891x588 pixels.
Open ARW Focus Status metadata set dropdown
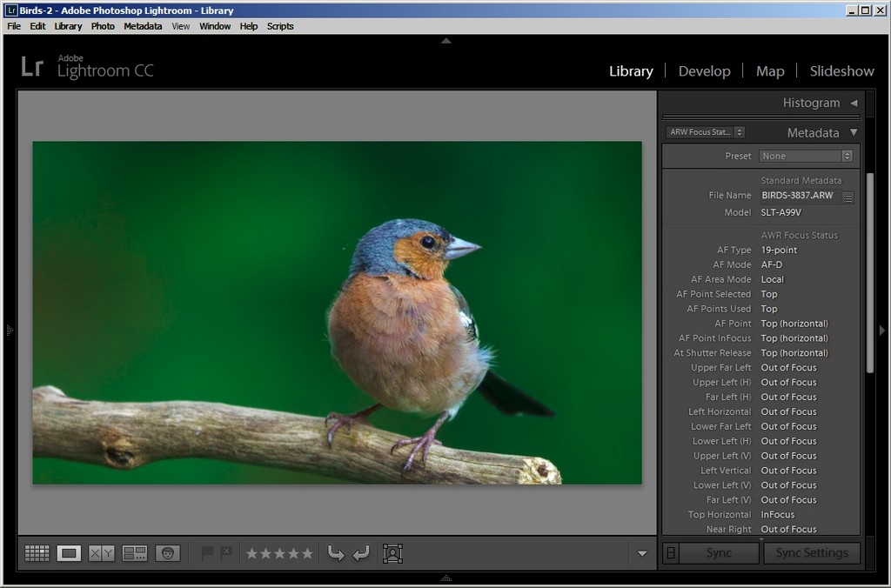(705, 132)
